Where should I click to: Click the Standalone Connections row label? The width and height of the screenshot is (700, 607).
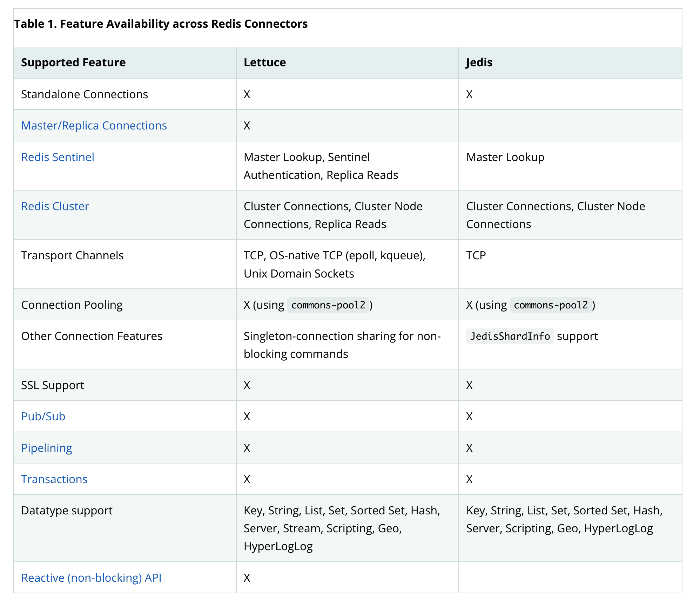(x=85, y=94)
